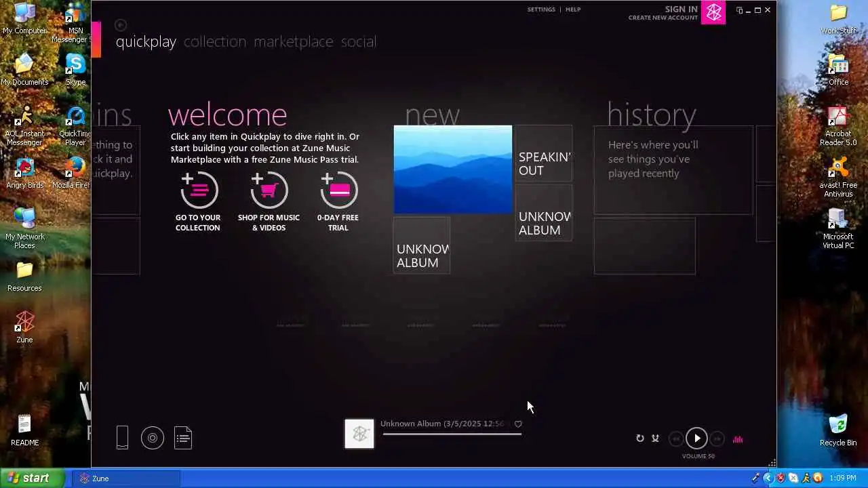Open Unknown Album tile below blue mountains
The image size is (868, 488).
(422, 245)
